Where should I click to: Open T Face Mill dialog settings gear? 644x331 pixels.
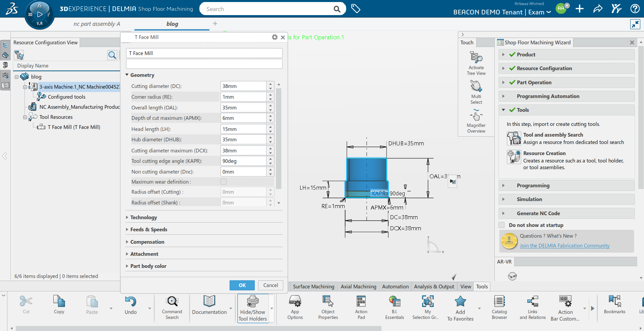pos(275,37)
